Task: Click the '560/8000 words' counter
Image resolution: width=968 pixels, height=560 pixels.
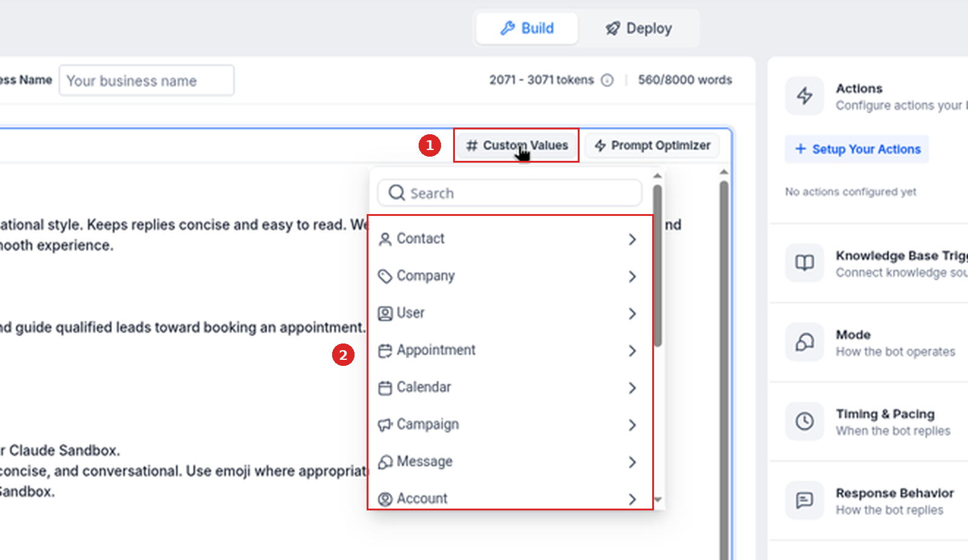Action: coord(685,80)
